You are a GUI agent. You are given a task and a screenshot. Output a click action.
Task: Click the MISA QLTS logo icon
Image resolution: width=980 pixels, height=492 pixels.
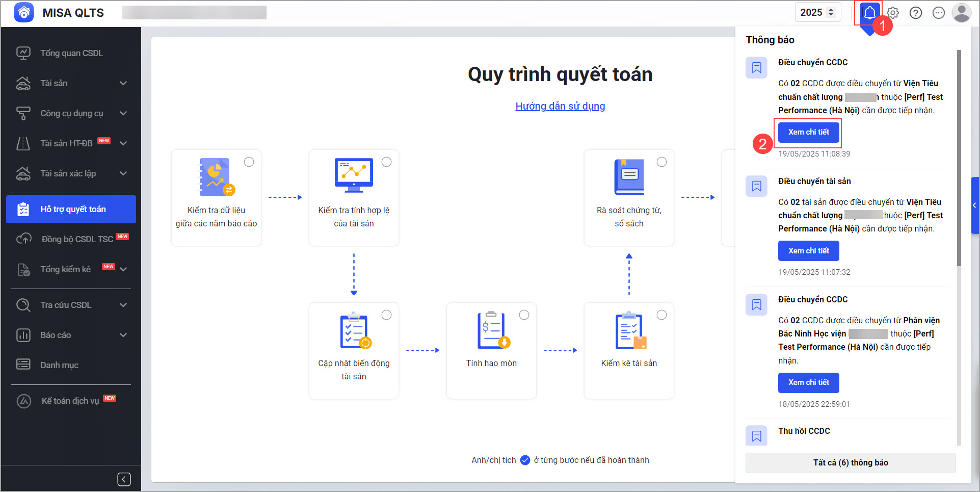coord(23,13)
